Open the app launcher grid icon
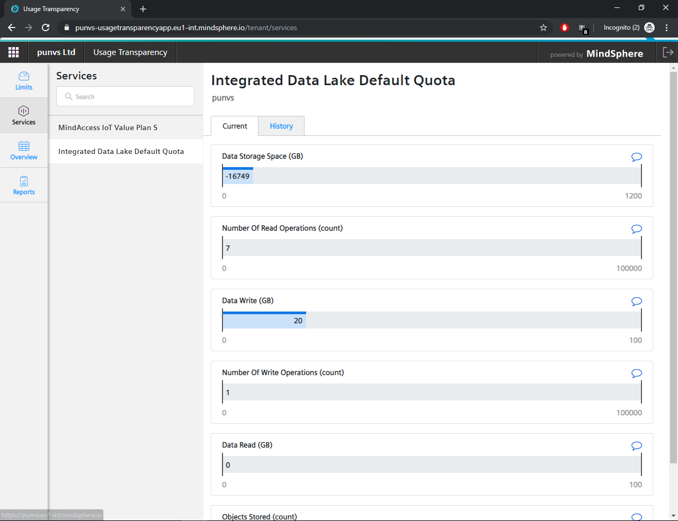This screenshot has width=678, height=521. (13, 52)
